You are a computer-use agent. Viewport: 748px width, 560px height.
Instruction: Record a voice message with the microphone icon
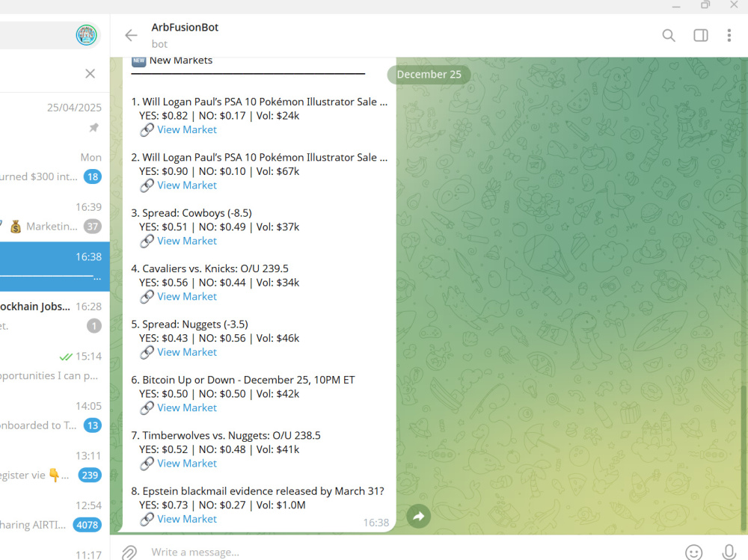coord(729,552)
